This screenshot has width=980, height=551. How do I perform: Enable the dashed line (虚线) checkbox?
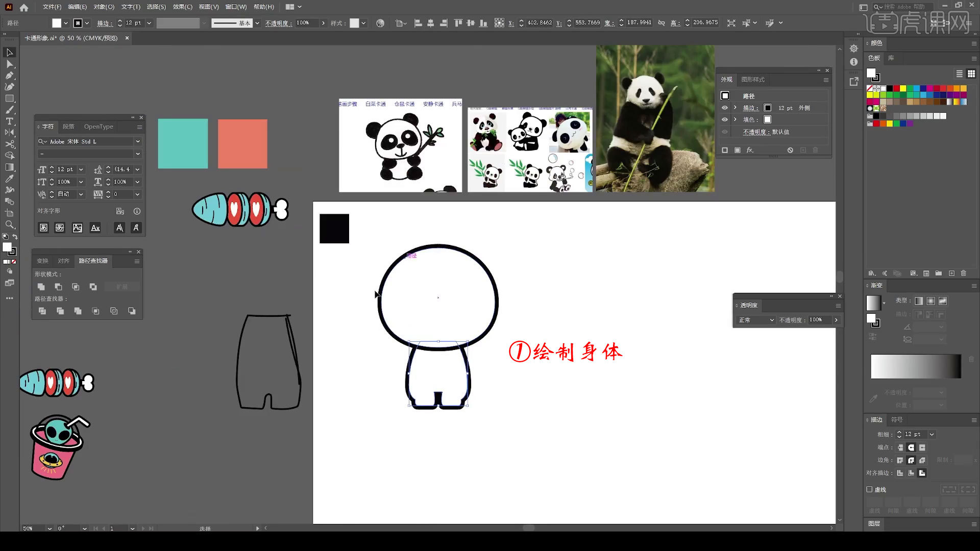(x=870, y=489)
